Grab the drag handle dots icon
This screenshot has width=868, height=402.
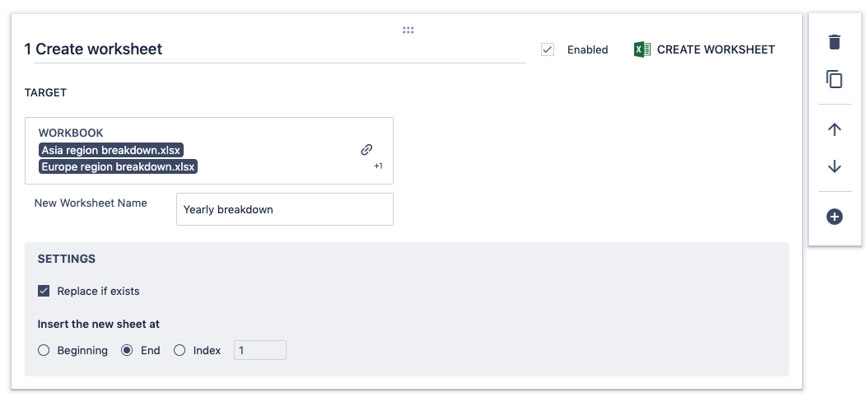click(x=408, y=30)
